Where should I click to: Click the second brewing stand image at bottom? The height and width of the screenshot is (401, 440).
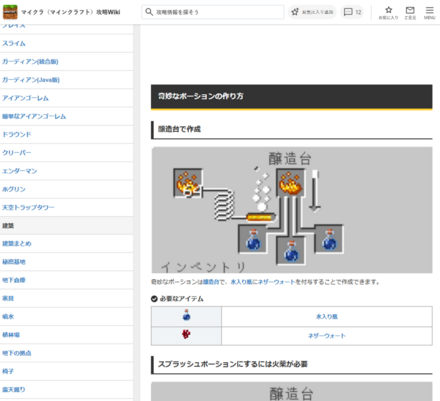292,392
